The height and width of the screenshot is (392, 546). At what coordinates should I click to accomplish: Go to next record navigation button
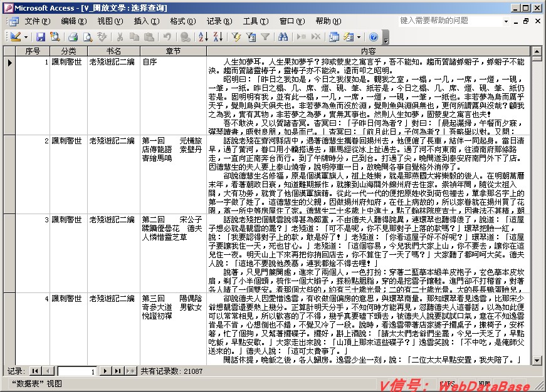click(x=105, y=371)
